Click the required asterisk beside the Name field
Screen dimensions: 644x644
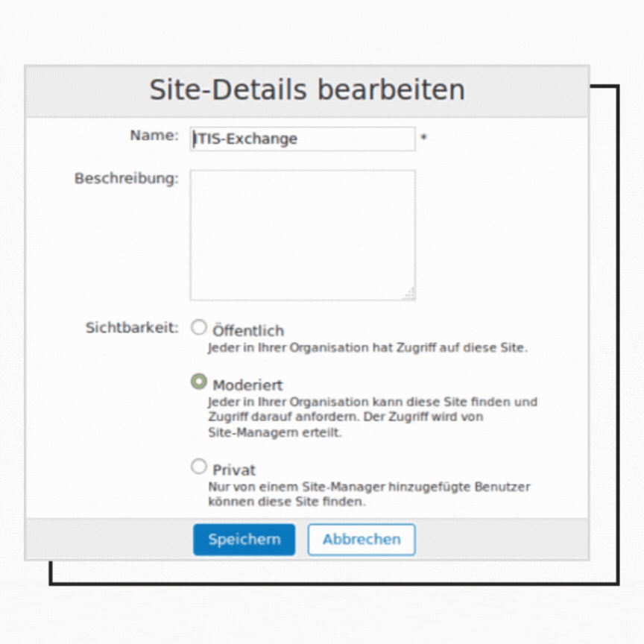423,139
